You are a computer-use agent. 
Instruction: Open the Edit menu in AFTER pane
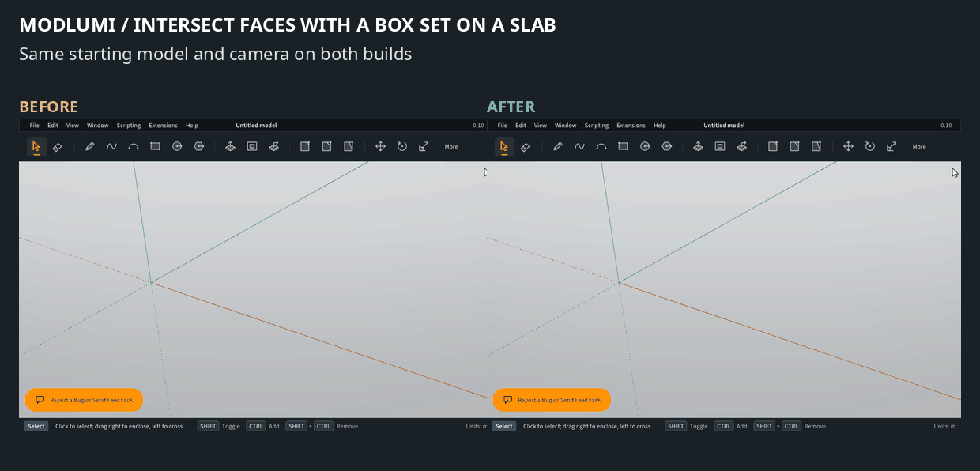tap(521, 126)
